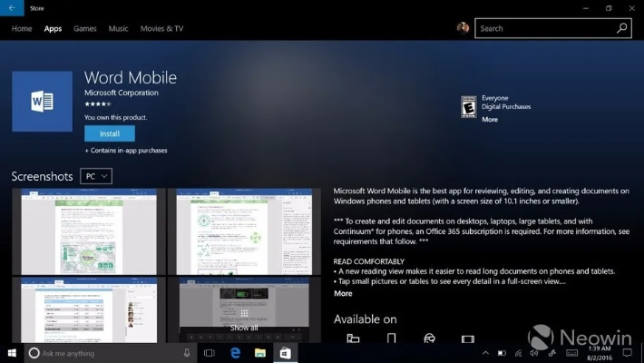Screen dimensions: 644x363
Task: Open the Windows Start menu
Action: [12, 352]
